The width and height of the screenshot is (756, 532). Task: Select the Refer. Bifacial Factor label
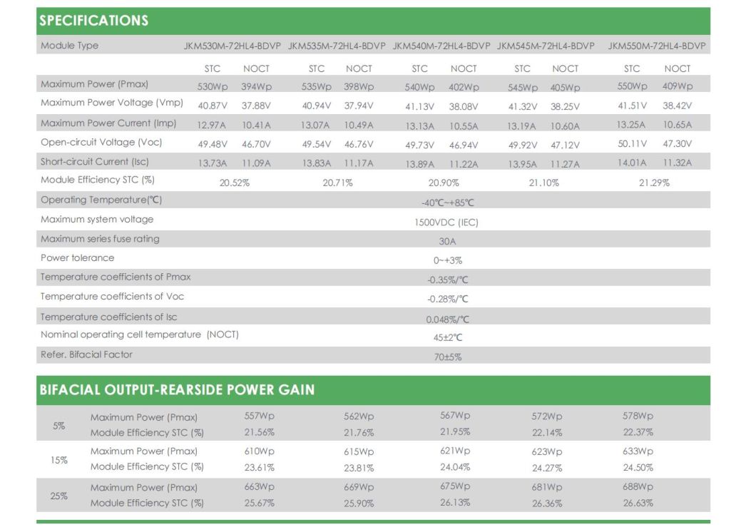pos(86,354)
